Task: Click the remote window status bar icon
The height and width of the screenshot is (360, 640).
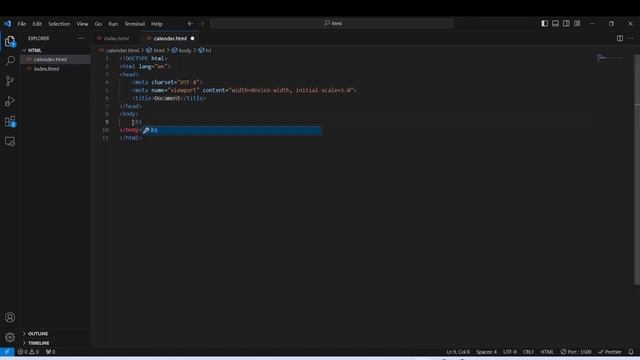Action: [x=7, y=351]
